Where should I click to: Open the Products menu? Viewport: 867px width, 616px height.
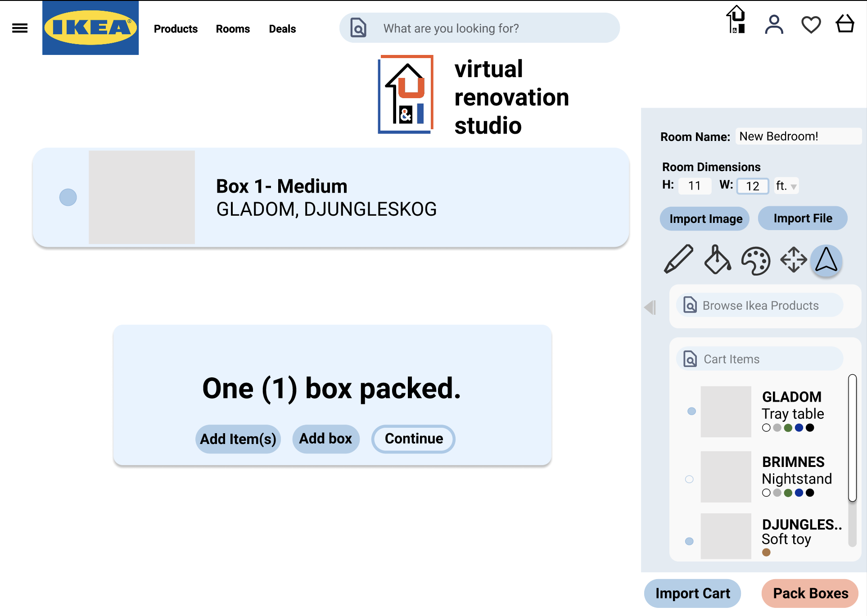(176, 29)
